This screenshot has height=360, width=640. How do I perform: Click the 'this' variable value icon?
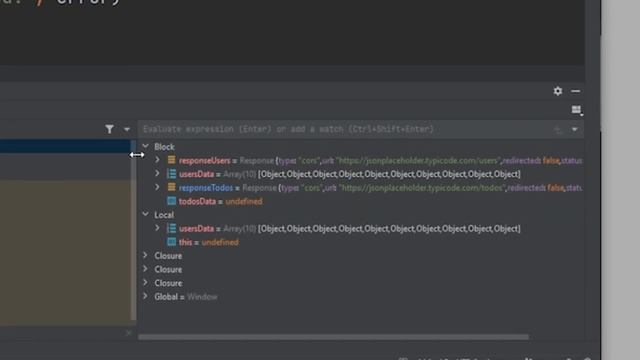click(x=171, y=242)
